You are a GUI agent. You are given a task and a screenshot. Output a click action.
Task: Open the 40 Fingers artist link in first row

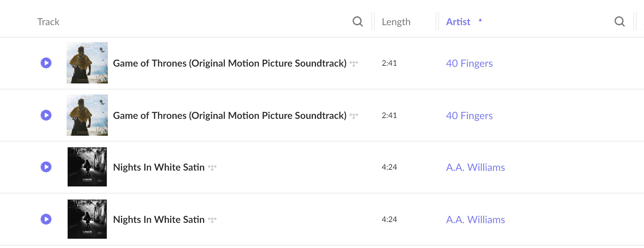coord(469,63)
